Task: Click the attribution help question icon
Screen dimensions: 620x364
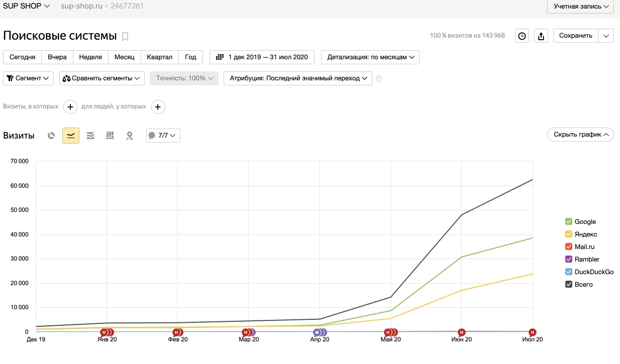Action: [x=379, y=79]
